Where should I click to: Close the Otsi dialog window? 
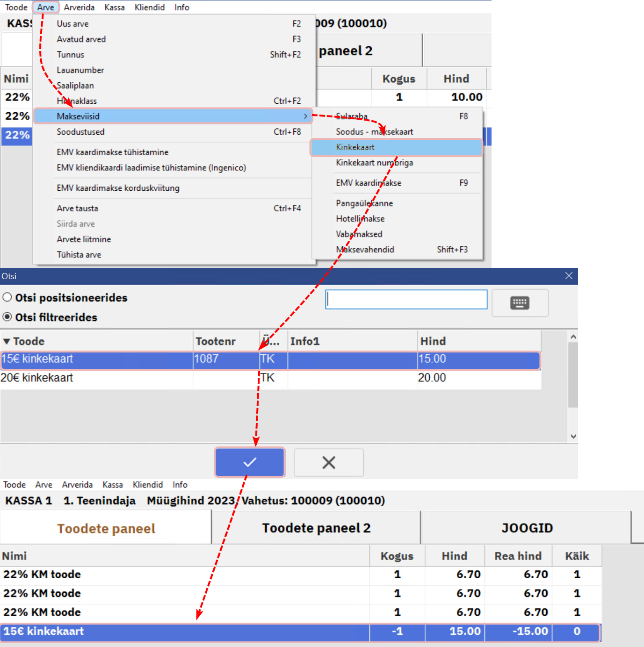tap(569, 276)
